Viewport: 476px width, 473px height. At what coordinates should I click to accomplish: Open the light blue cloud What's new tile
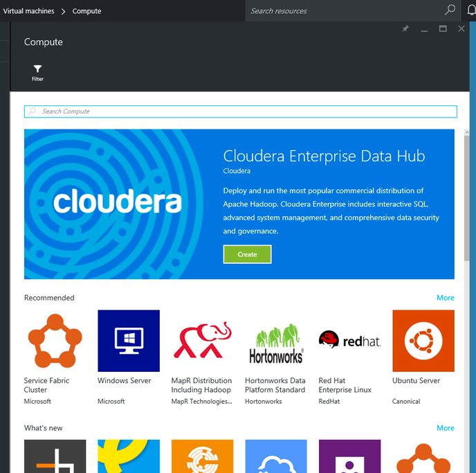pyautogui.click(x=276, y=456)
